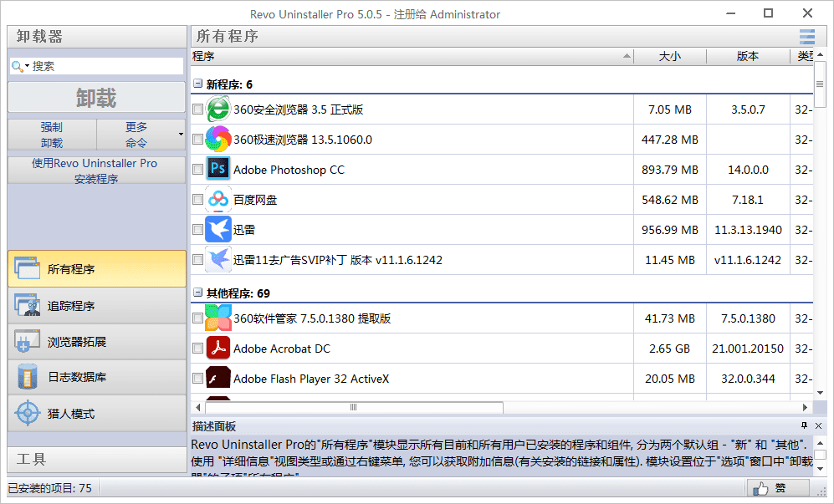Pin the 描述面板 description panel

(804, 425)
